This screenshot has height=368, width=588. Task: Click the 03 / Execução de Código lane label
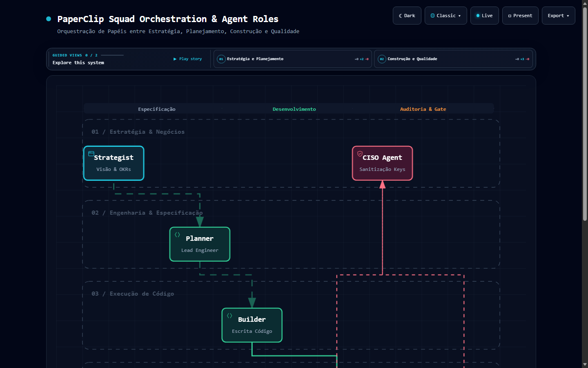point(133,294)
